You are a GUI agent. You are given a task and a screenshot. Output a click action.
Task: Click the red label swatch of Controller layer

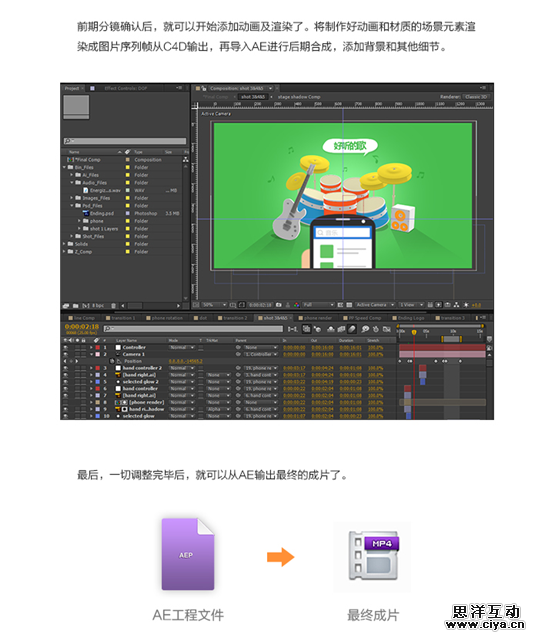[x=98, y=347]
